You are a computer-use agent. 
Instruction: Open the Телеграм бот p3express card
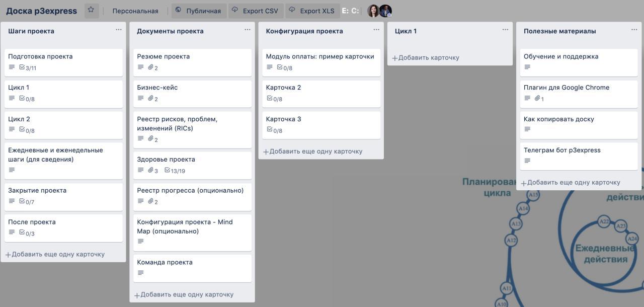(x=579, y=156)
